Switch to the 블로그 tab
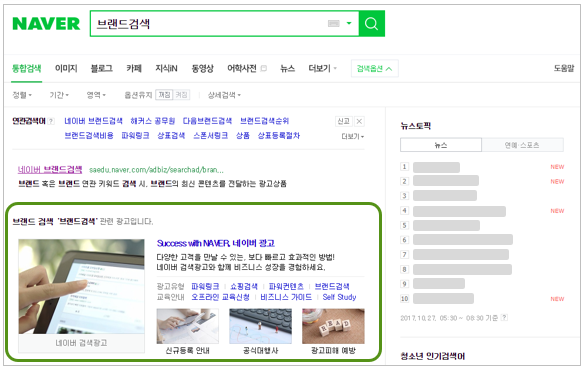 click(102, 68)
